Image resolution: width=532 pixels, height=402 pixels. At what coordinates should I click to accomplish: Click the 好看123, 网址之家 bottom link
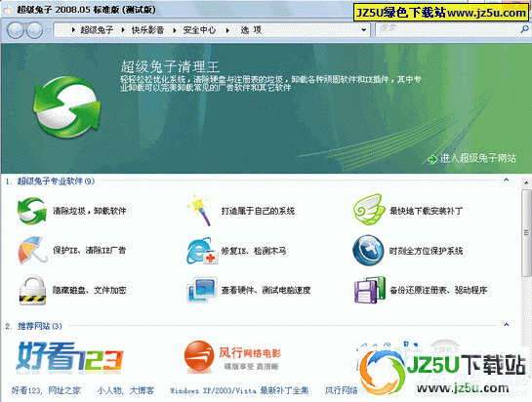click(x=46, y=391)
